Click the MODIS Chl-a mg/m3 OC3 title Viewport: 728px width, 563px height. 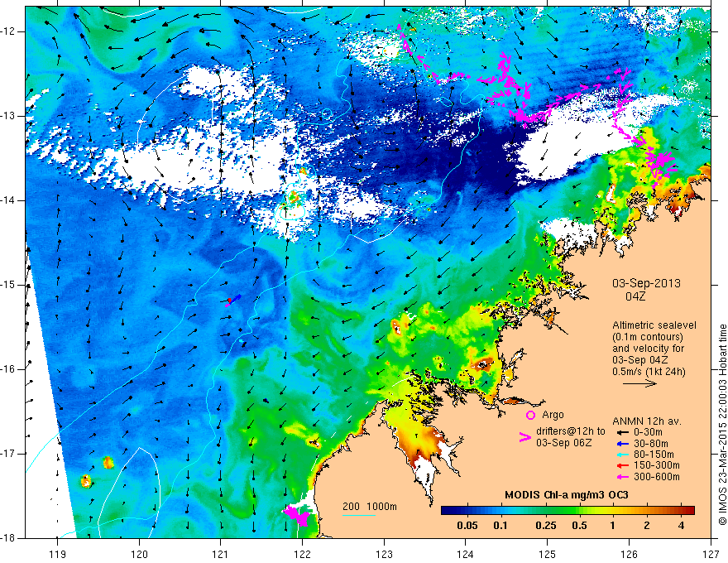tap(567, 495)
